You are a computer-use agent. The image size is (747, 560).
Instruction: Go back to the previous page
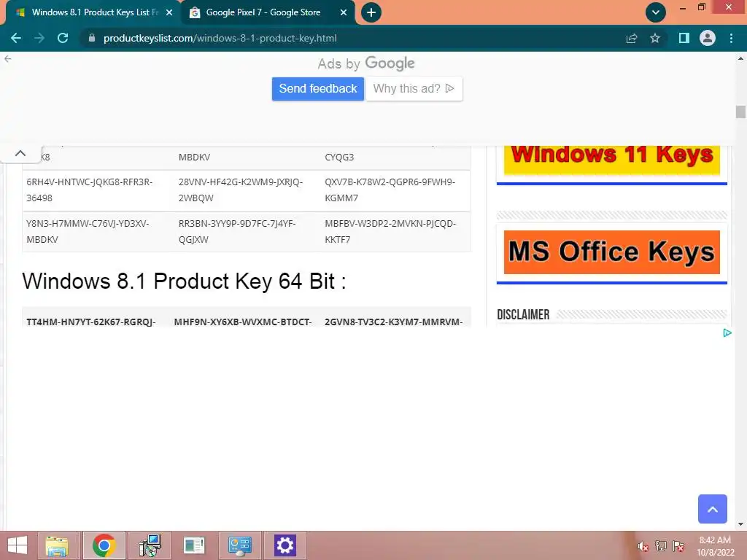pos(16,38)
